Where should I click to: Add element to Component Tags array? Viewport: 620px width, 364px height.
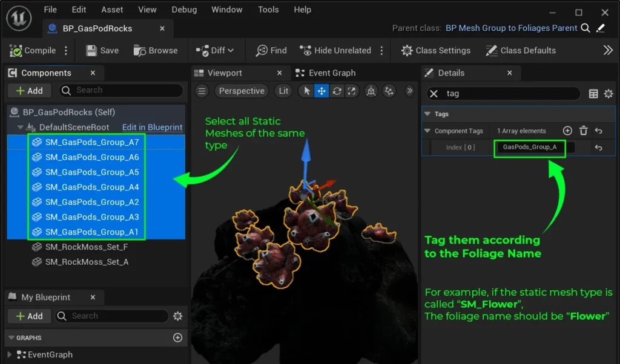(x=567, y=131)
